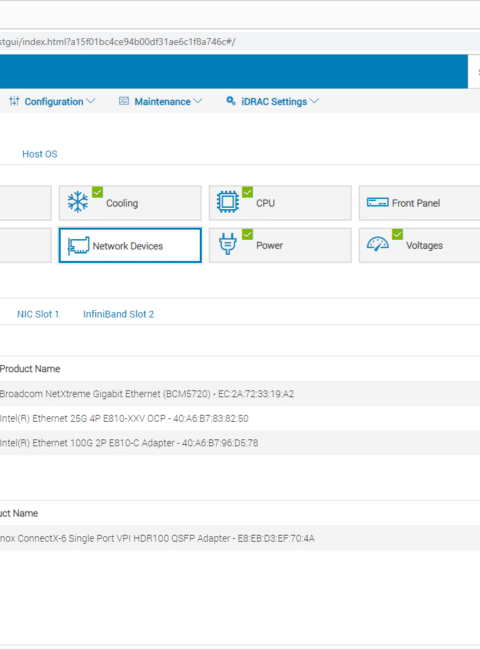This screenshot has height=650, width=480.
Task: Switch to the Host OS tab
Action: coord(40,154)
